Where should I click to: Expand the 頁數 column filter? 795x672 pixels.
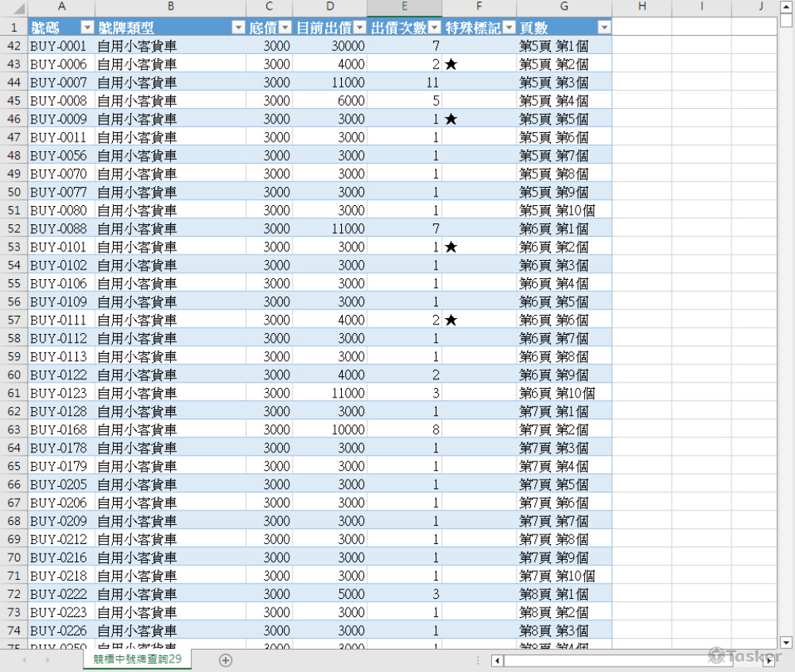(603, 28)
